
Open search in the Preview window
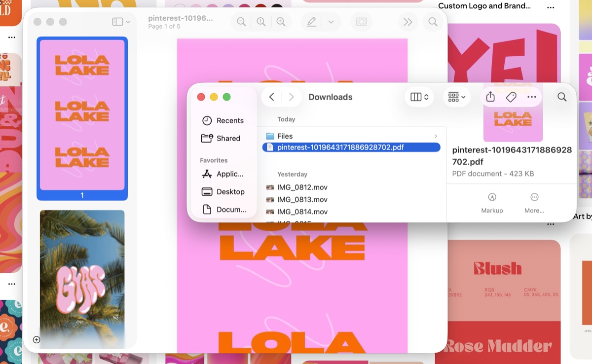tap(433, 22)
